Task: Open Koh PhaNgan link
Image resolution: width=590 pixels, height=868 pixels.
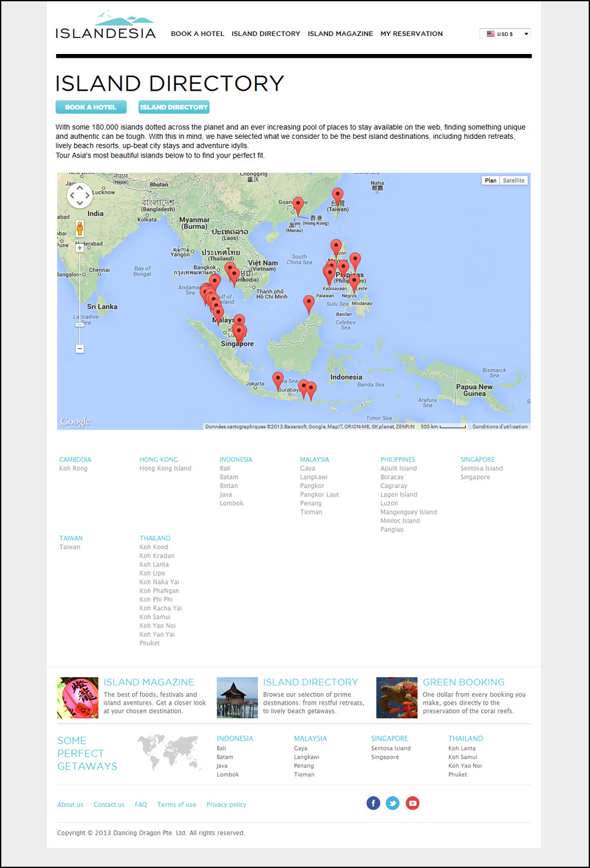Action: 160,591
